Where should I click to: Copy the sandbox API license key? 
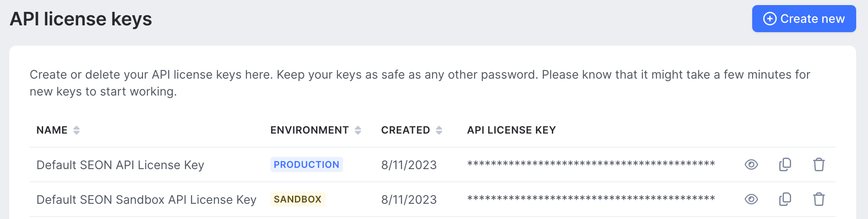785,199
